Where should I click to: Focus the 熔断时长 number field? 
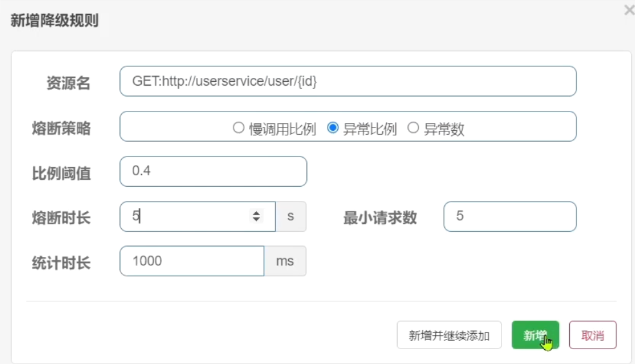187,216
